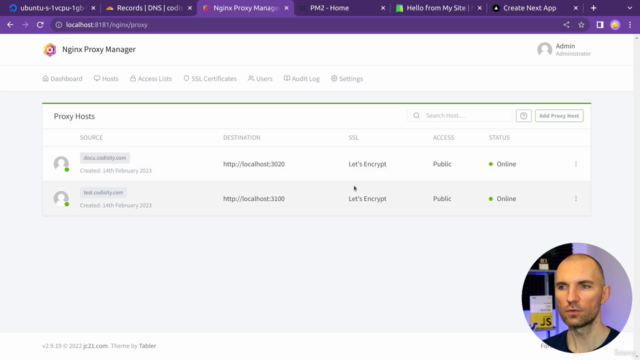Open a new browser tab
The height and width of the screenshot is (360, 640).
[x=593, y=8]
